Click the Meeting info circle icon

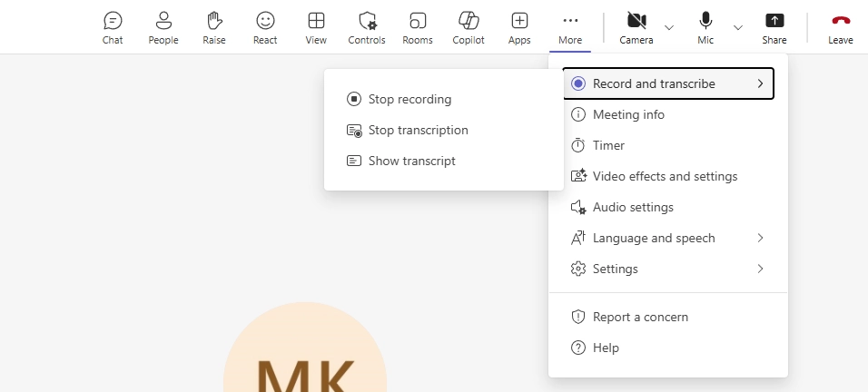point(578,114)
